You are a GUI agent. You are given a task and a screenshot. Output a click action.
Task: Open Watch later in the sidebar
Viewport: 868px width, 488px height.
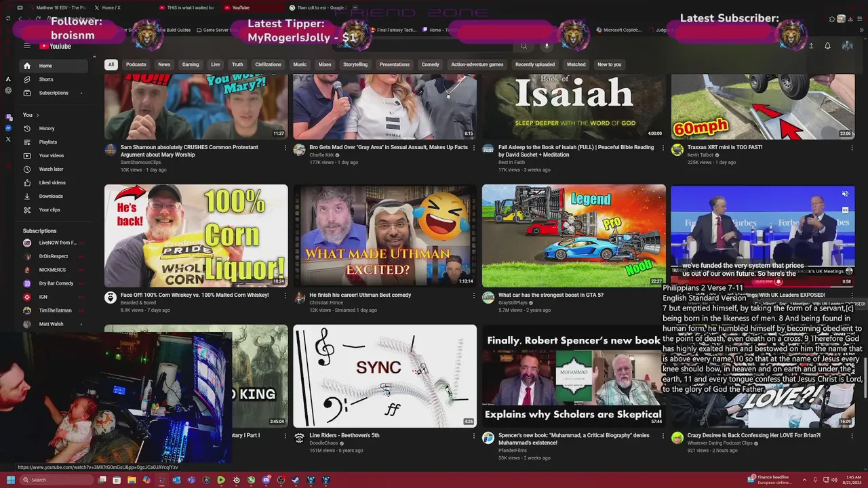[54, 169]
